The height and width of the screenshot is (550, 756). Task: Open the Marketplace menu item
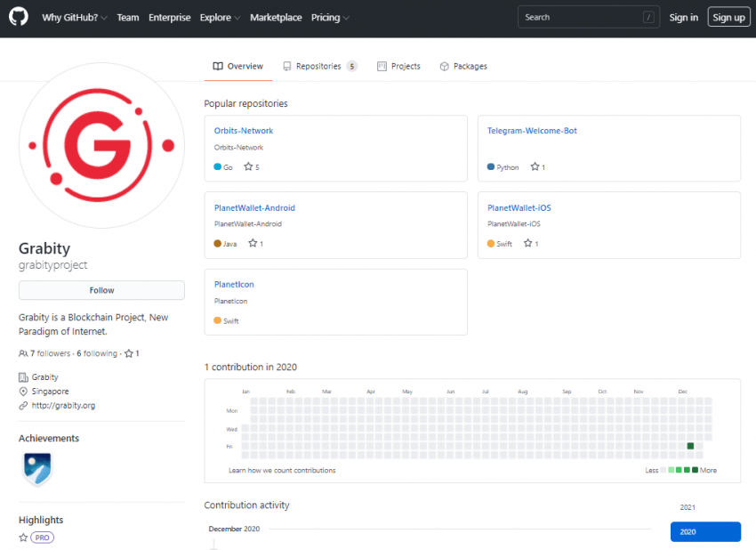coord(276,18)
